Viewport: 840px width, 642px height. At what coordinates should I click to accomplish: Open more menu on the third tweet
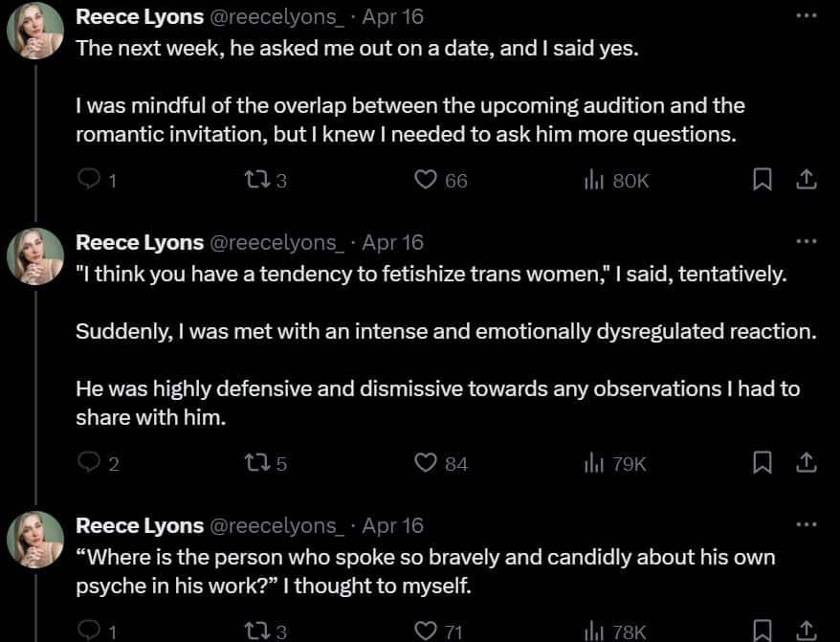(x=807, y=524)
